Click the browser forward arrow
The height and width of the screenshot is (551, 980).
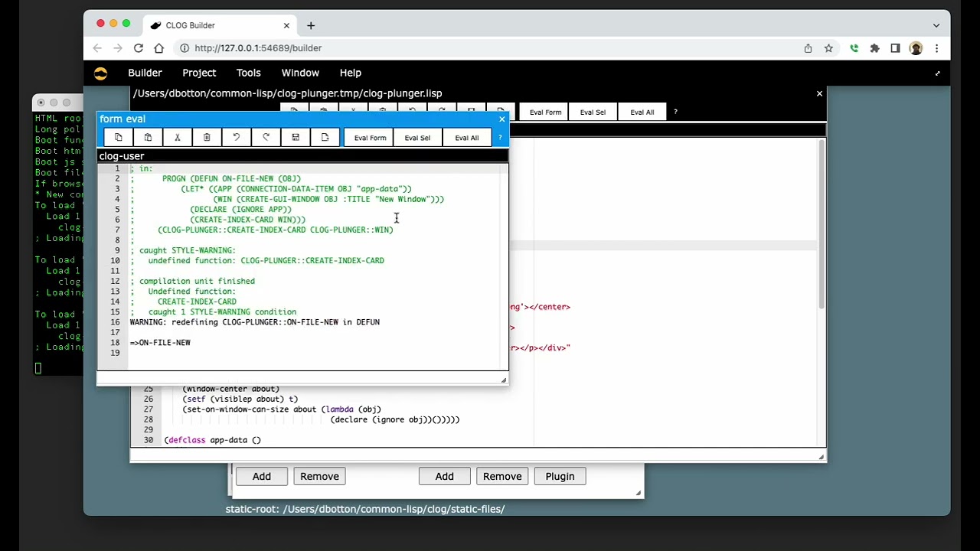(x=117, y=48)
